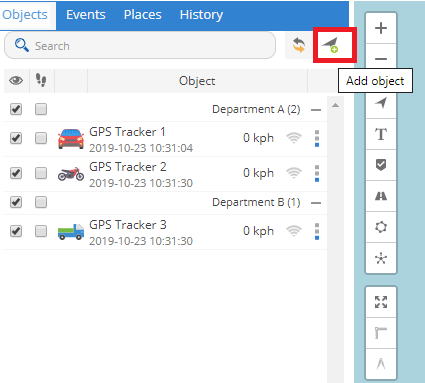The width and height of the screenshot is (425, 383).
Task: Click the motorcycle icon of GPS Tracker 2
Action: (71, 174)
